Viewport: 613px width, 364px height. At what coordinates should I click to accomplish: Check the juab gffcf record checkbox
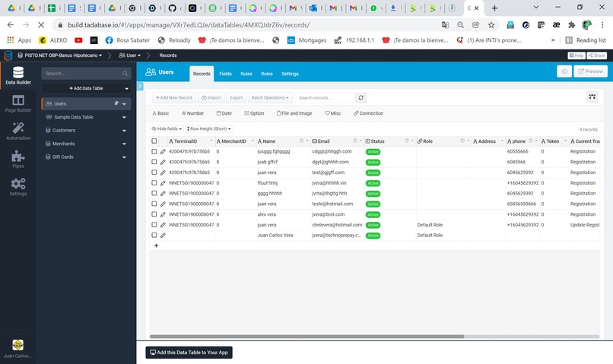(154, 162)
